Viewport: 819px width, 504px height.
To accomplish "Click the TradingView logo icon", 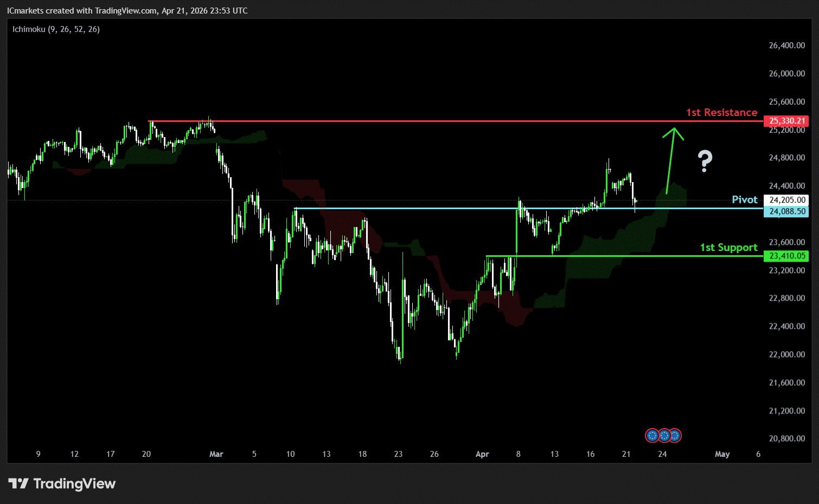I will click(18, 483).
